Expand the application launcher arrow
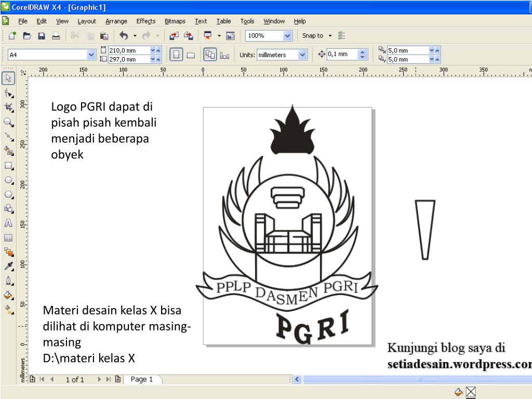 click(x=219, y=36)
